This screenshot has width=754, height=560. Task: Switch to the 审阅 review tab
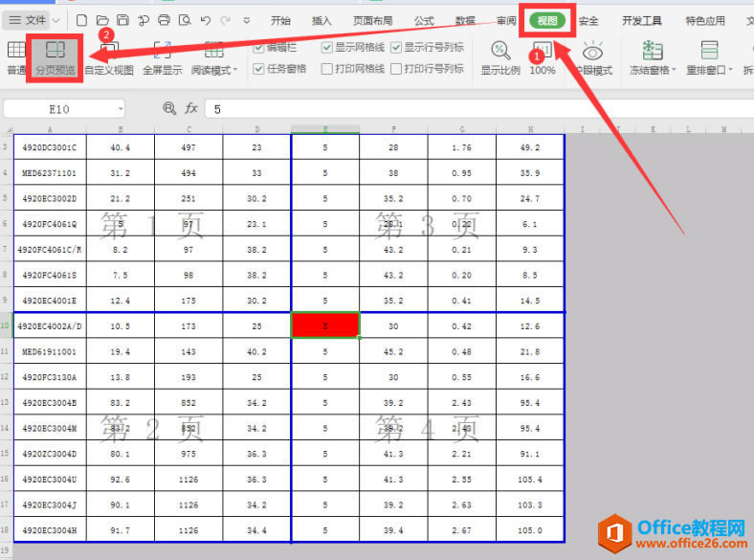click(x=506, y=21)
